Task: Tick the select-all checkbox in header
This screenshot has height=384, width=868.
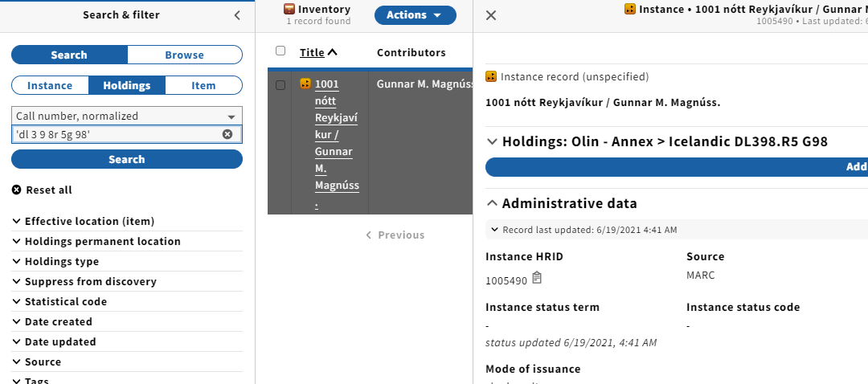Action: (x=280, y=51)
